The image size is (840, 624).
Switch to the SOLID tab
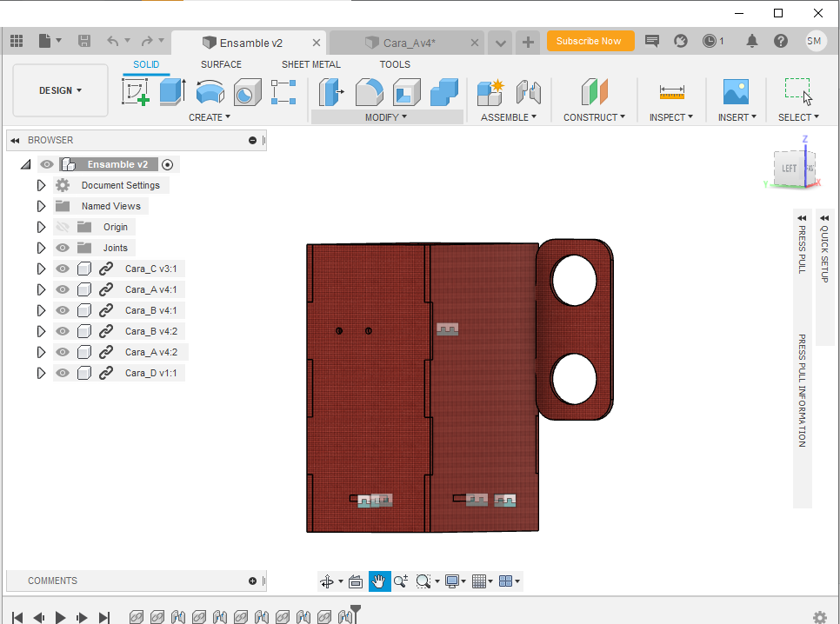146,64
